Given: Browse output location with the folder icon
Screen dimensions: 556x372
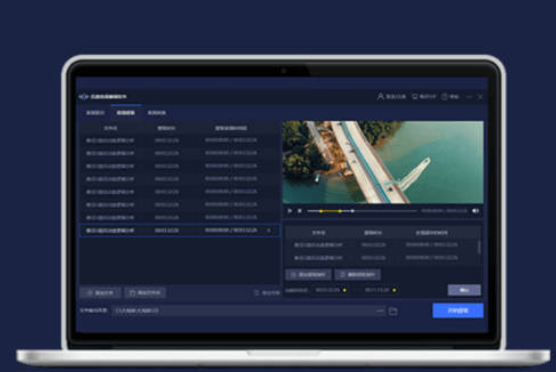Looking at the screenshot, I should click(x=393, y=311).
